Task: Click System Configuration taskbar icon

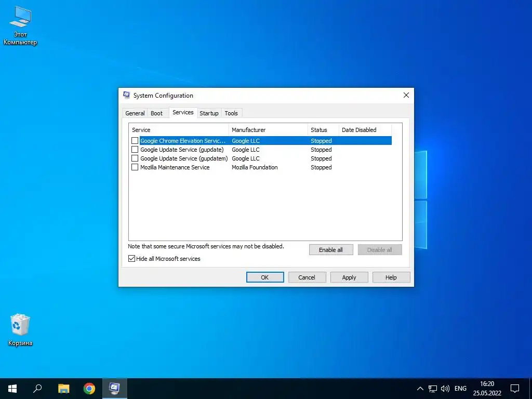Action: pyautogui.click(x=114, y=389)
